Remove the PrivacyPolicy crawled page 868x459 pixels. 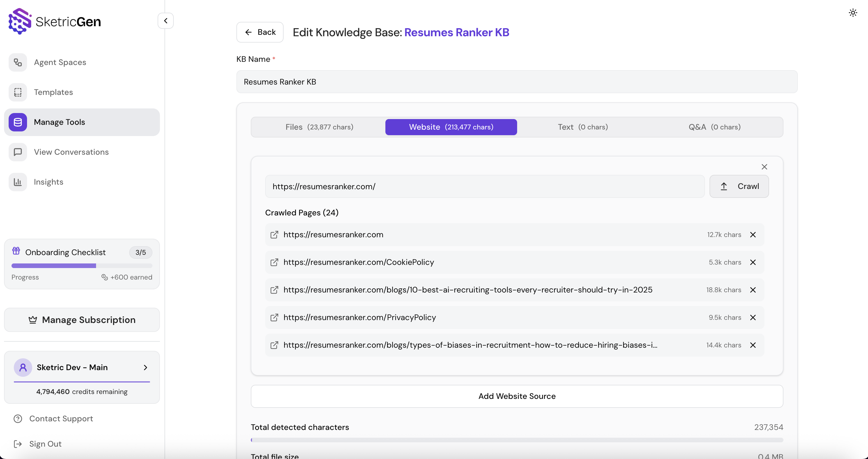753,318
